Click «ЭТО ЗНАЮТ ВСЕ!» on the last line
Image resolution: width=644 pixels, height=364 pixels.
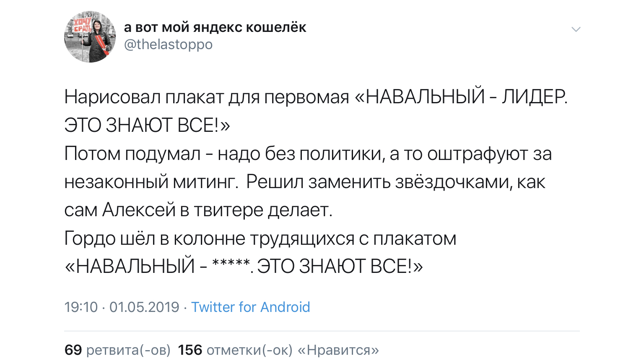335,267
